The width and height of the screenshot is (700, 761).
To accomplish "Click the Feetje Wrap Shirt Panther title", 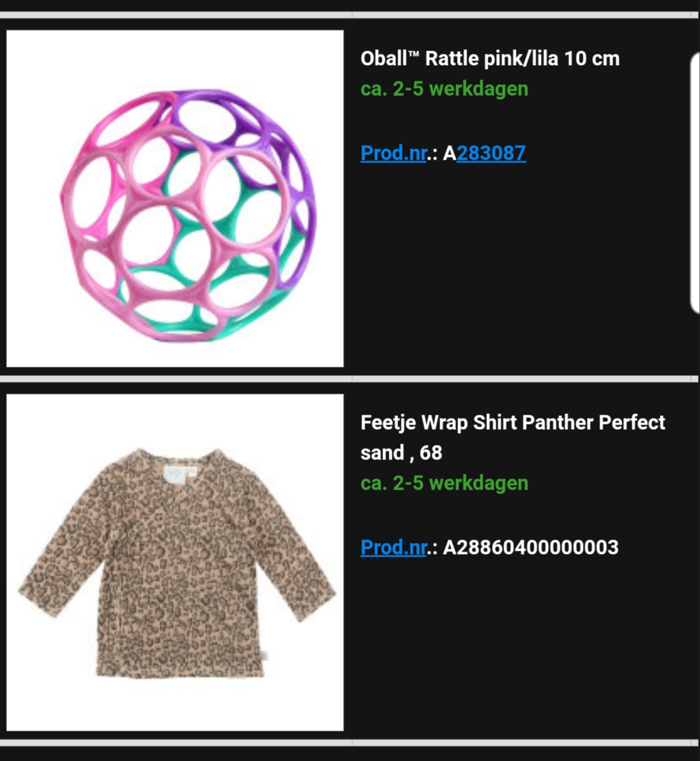I will (x=513, y=437).
